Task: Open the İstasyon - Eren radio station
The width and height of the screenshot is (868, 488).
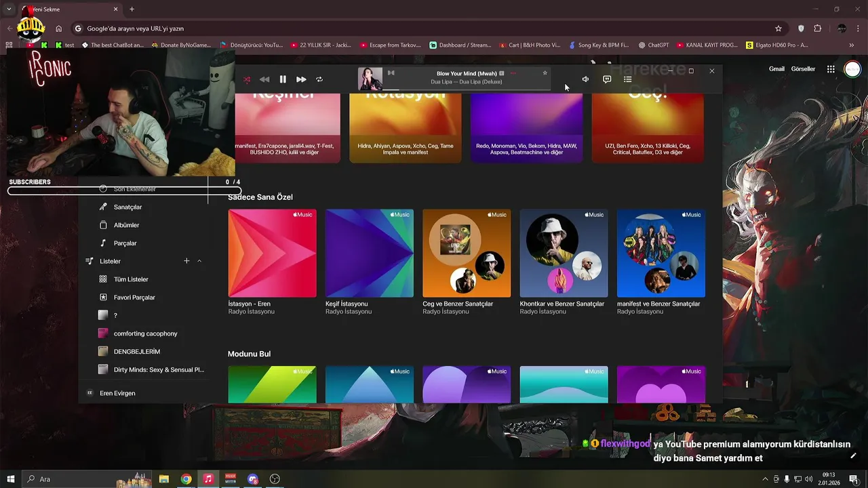Action: pos(272,253)
